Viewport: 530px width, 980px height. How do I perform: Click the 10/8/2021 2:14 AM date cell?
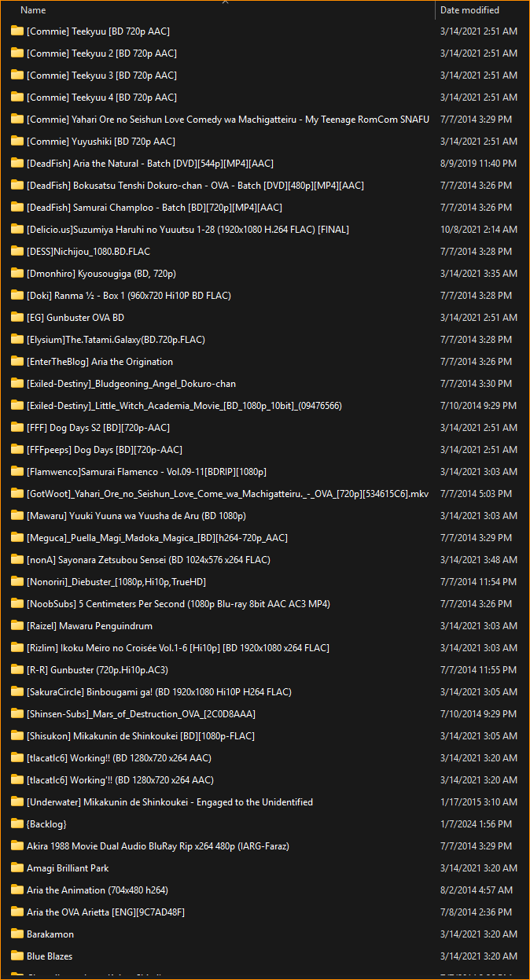point(478,230)
